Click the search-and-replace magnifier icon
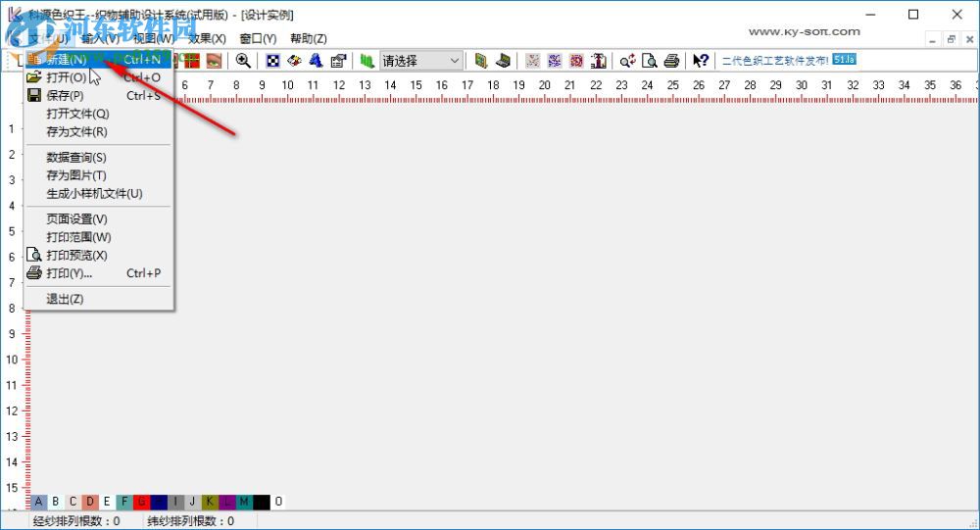 pyautogui.click(x=627, y=61)
